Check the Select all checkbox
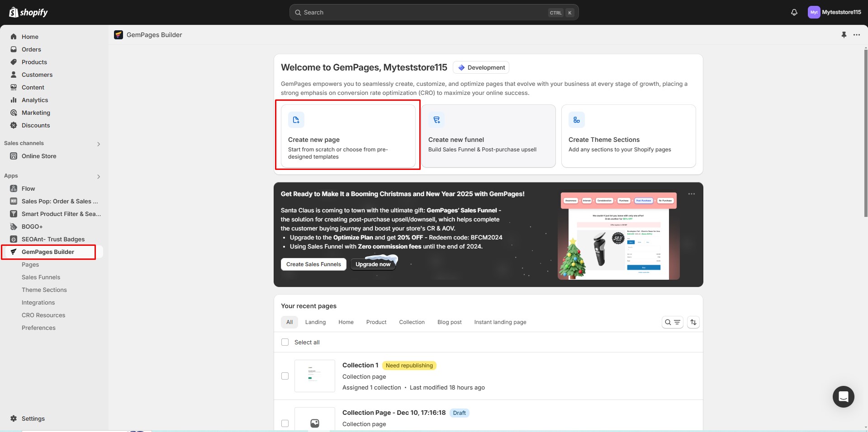Image resolution: width=868 pixels, height=432 pixels. [285, 342]
